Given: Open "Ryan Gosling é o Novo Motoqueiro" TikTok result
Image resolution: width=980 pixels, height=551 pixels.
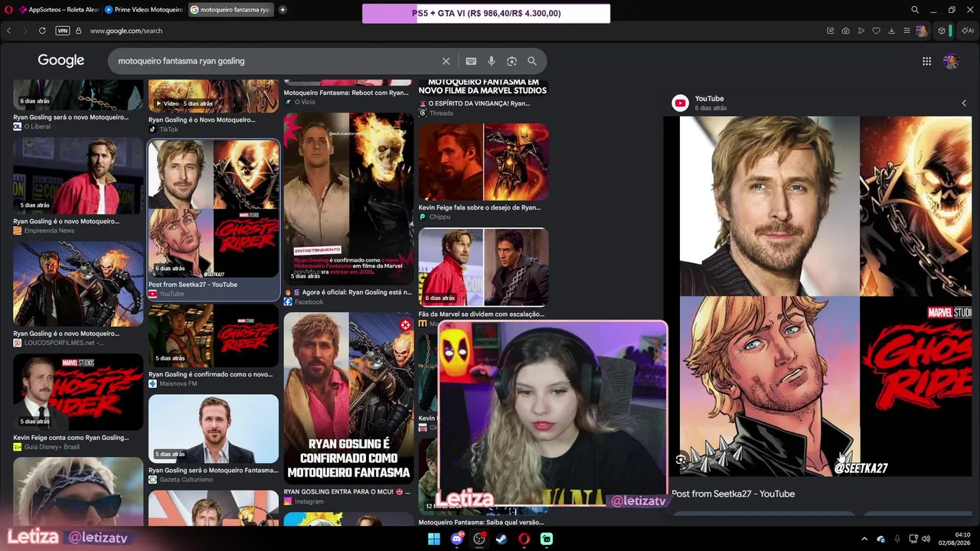Looking at the screenshot, I should pos(202,120).
